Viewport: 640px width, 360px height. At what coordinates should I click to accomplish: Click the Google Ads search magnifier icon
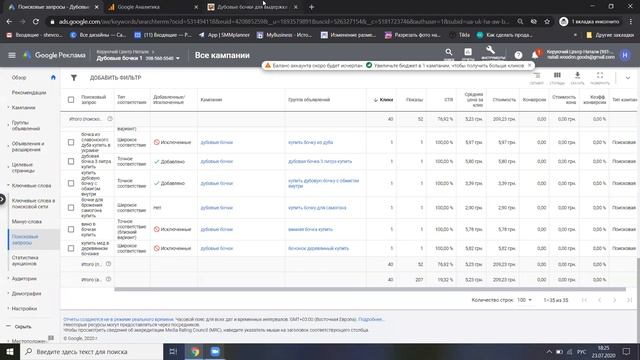449,52
